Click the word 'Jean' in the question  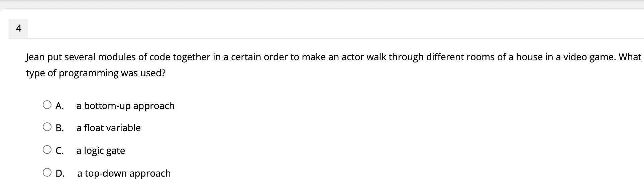(x=35, y=57)
